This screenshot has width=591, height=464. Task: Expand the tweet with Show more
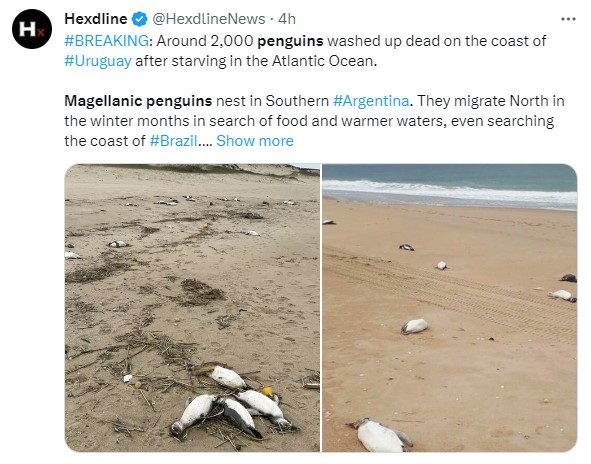point(255,141)
